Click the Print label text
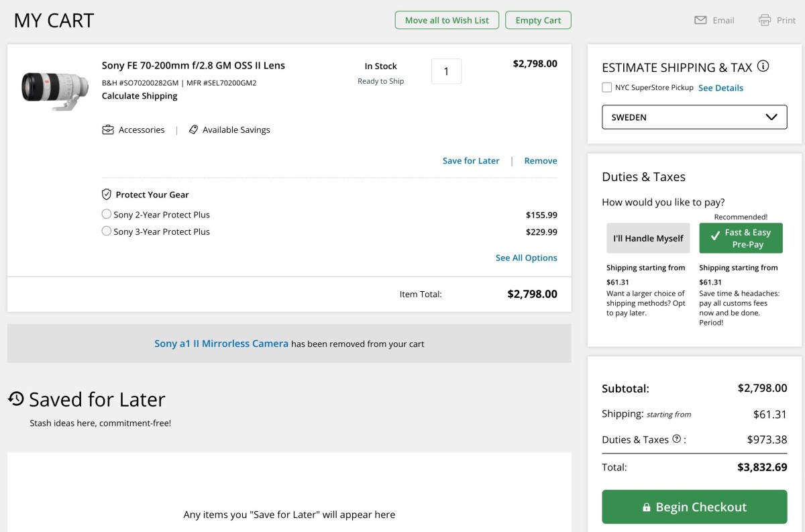Image resolution: width=805 pixels, height=532 pixels. (786, 20)
